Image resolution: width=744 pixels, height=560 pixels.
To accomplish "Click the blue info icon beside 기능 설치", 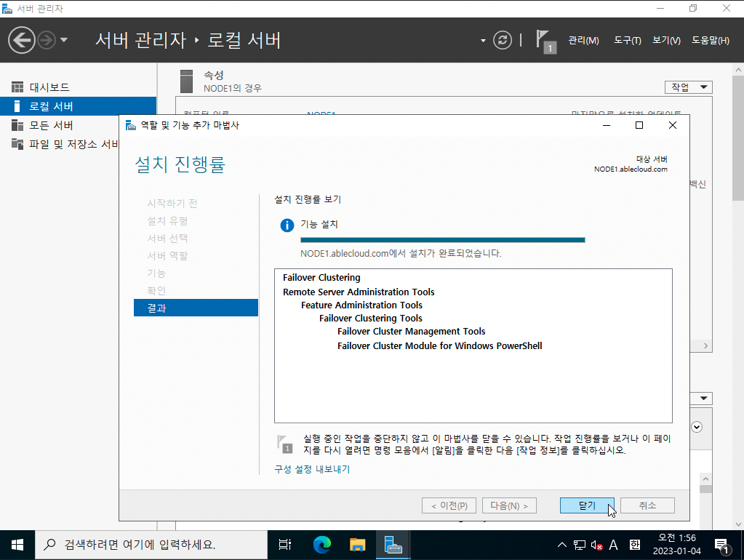I will [x=287, y=225].
